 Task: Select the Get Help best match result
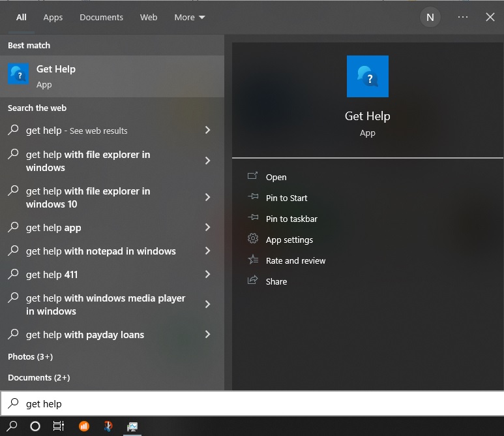pos(112,76)
